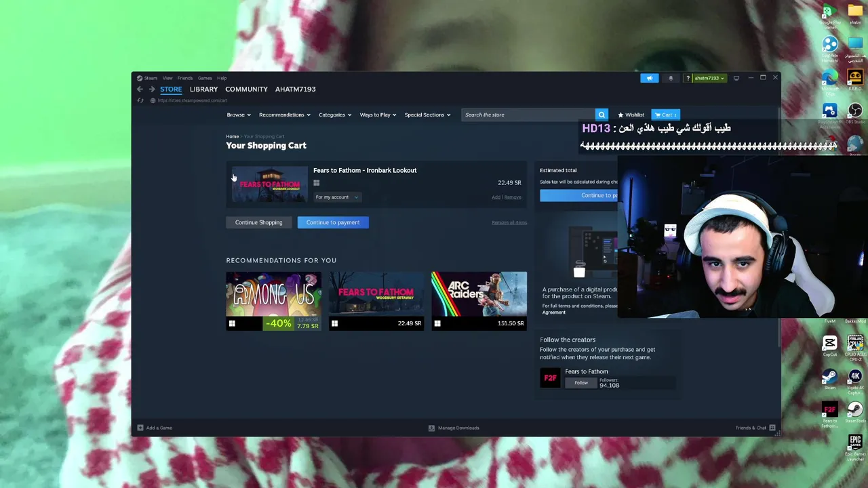Open the For my account dropdown
The height and width of the screenshot is (488, 868).
337,197
